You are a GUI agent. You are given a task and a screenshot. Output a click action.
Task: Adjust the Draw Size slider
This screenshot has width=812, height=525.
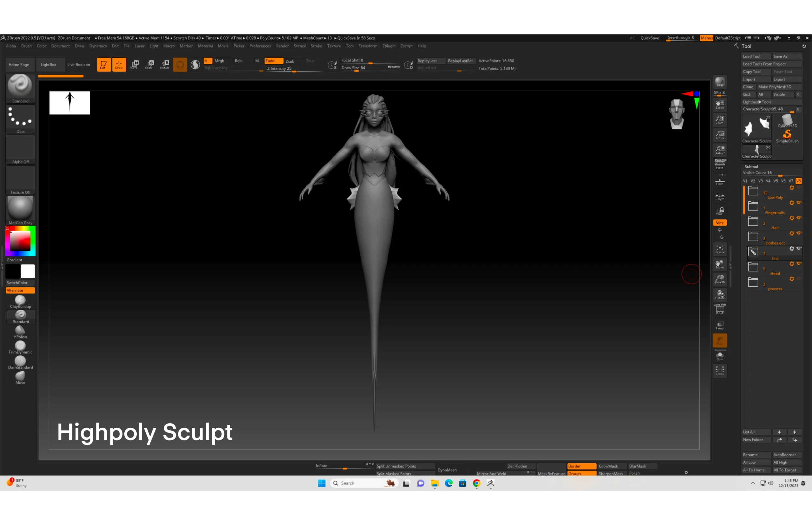click(370, 68)
